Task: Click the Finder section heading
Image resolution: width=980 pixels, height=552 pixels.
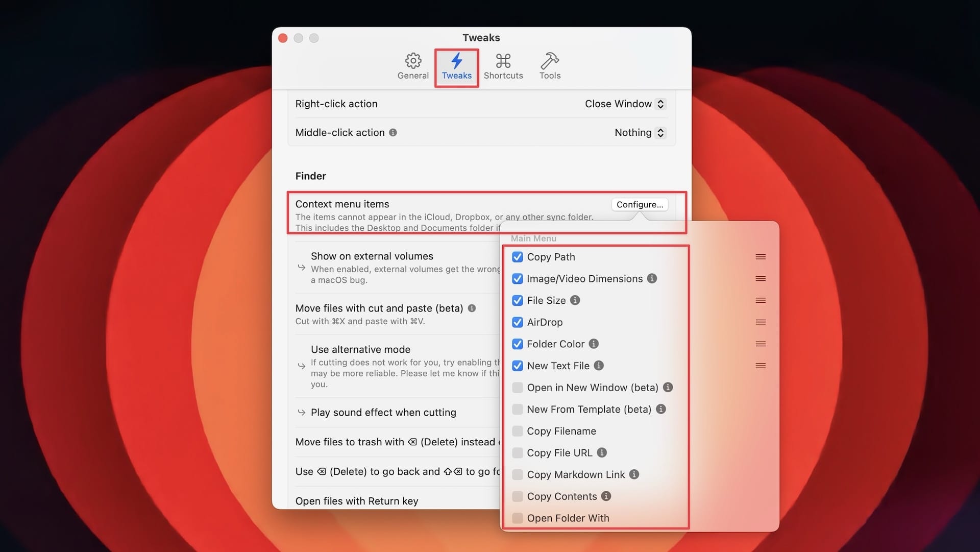Action: [x=310, y=176]
